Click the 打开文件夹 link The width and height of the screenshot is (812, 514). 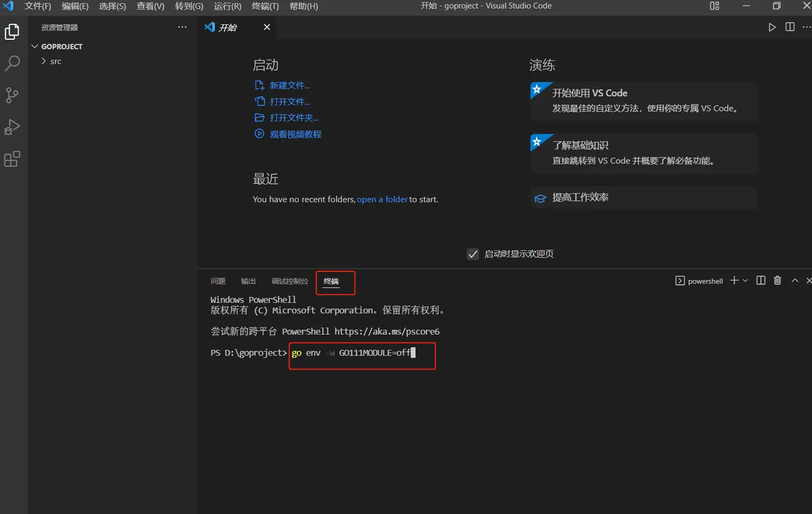[x=294, y=118]
